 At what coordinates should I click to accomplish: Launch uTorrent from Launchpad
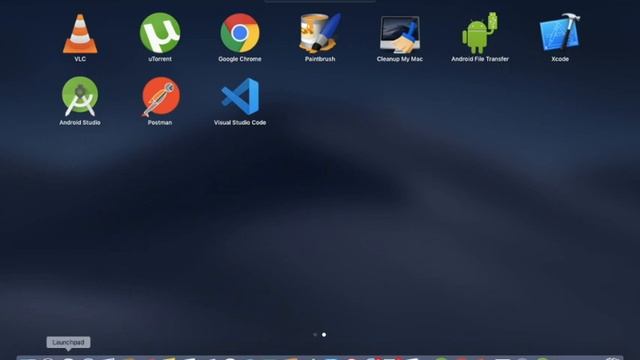tap(160, 33)
